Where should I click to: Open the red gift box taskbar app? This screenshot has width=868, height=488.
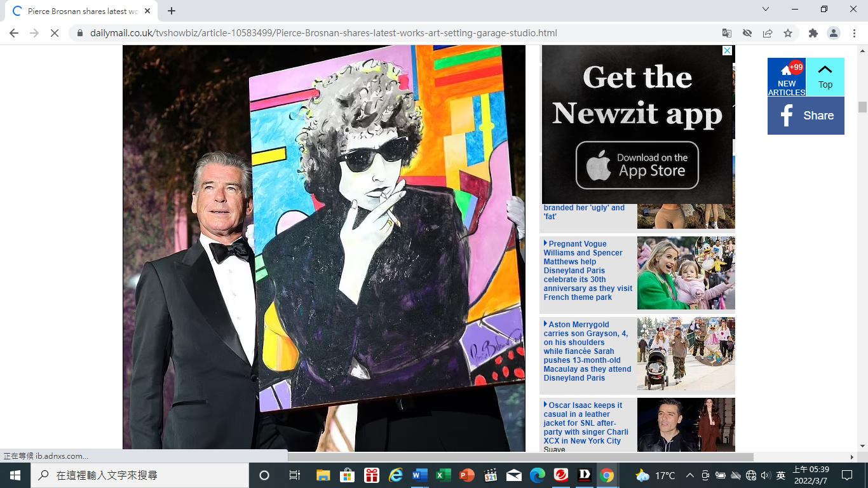click(372, 475)
